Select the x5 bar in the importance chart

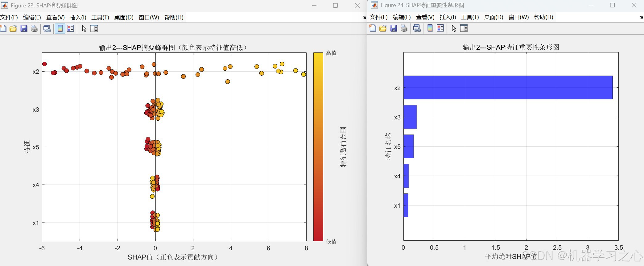pyautogui.click(x=409, y=146)
